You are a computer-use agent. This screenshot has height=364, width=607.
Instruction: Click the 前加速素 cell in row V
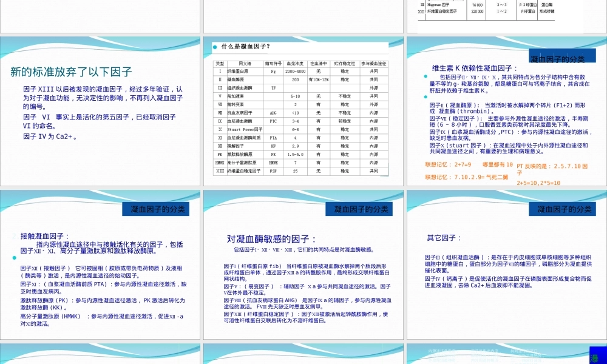click(x=245, y=96)
